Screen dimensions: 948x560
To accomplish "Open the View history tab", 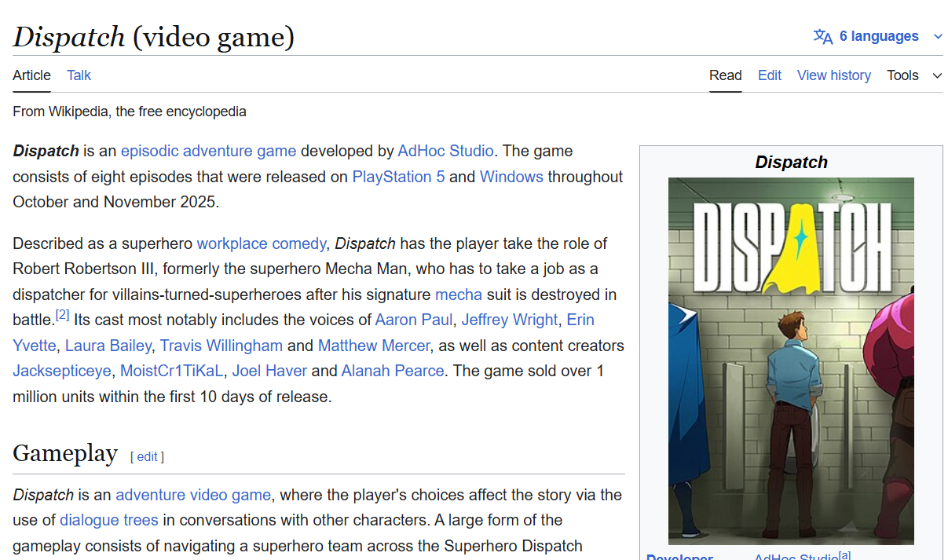I will point(834,75).
